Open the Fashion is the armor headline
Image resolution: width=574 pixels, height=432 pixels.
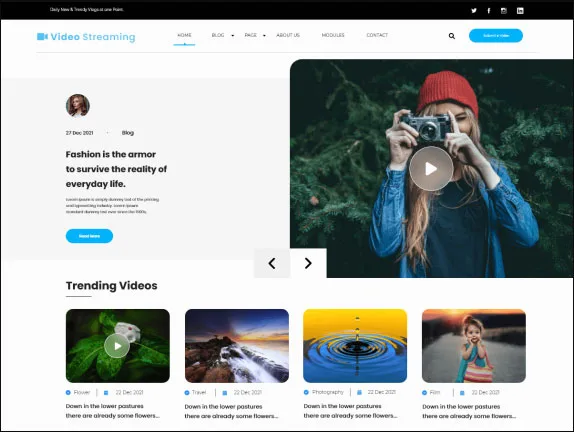point(116,169)
